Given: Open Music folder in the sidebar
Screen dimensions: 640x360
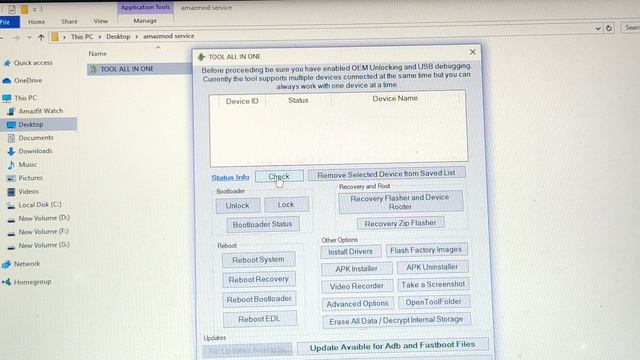Looking at the screenshot, I should [x=28, y=164].
